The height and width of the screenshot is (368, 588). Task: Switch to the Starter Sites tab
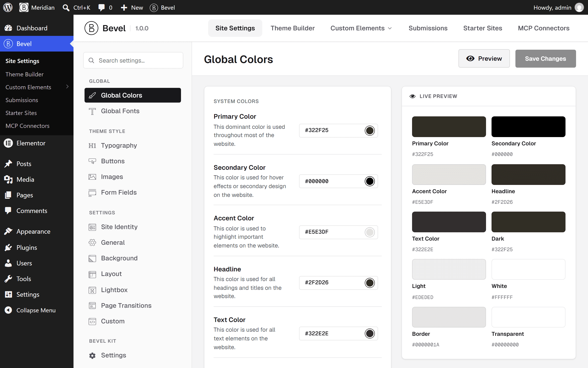click(483, 28)
